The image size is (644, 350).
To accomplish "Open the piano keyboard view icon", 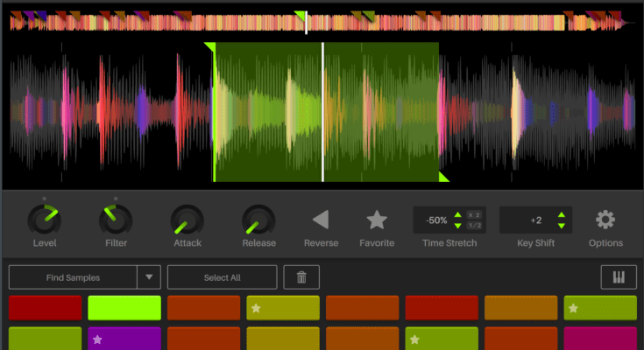I will coord(619,277).
